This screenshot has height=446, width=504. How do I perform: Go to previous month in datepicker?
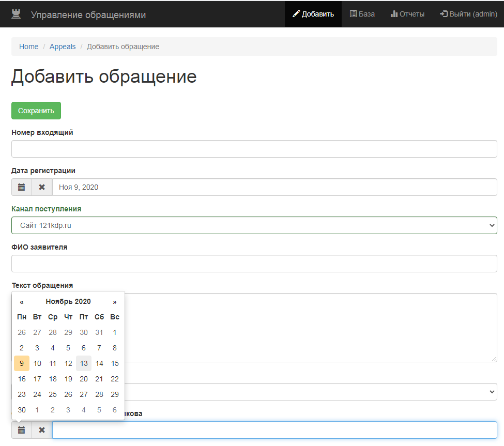(x=22, y=302)
